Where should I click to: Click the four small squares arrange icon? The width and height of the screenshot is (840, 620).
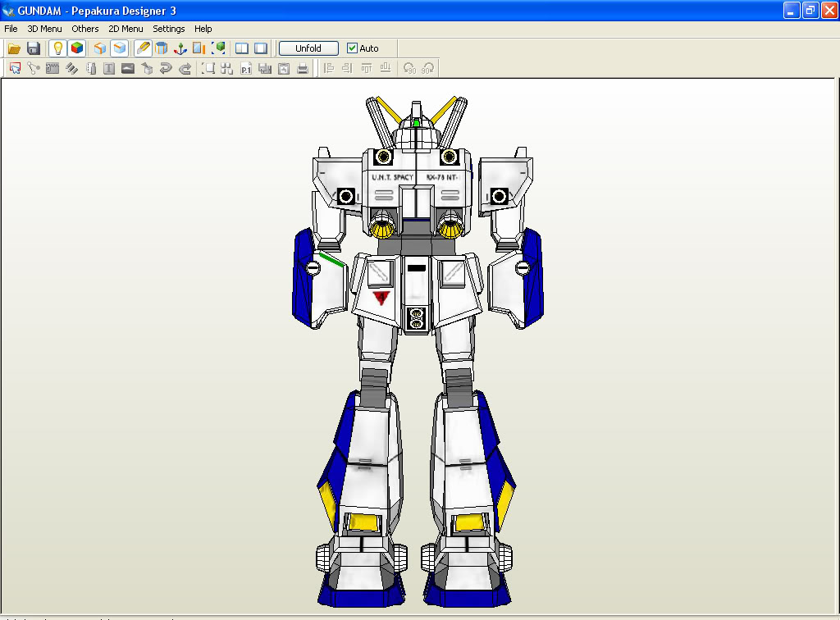226,69
